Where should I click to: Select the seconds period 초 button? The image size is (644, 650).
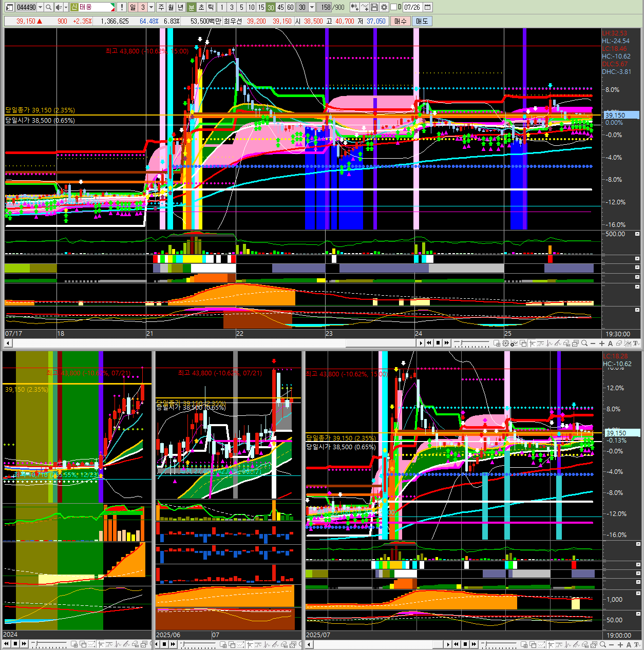(x=201, y=7)
